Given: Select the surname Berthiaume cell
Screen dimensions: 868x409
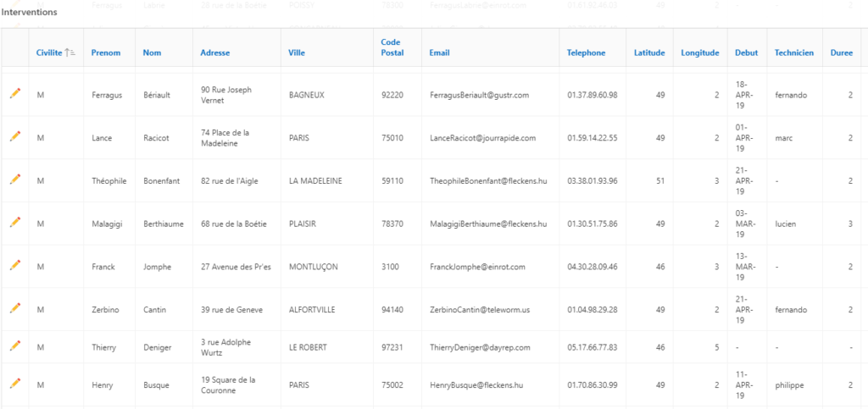Looking at the screenshot, I should (164, 224).
